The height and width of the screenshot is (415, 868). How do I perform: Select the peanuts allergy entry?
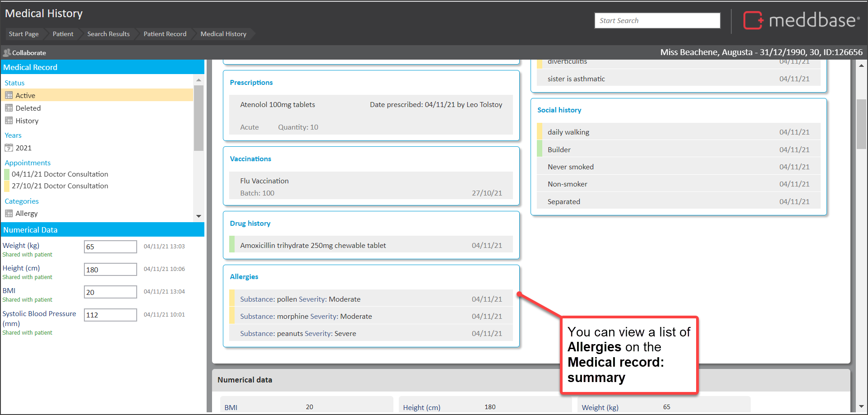click(x=298, y=334)
